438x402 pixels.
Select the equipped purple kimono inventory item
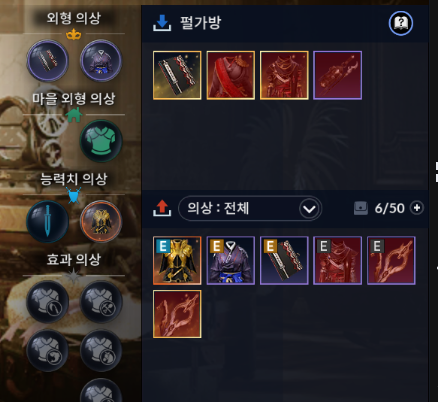pos(231,260)
